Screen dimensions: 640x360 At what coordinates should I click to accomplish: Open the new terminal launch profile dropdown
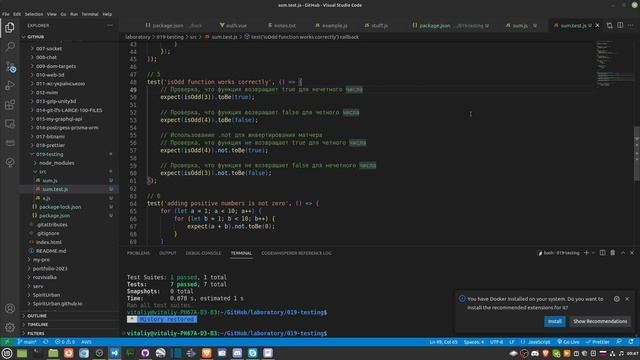pyautogui.click(x=593, y=253)
